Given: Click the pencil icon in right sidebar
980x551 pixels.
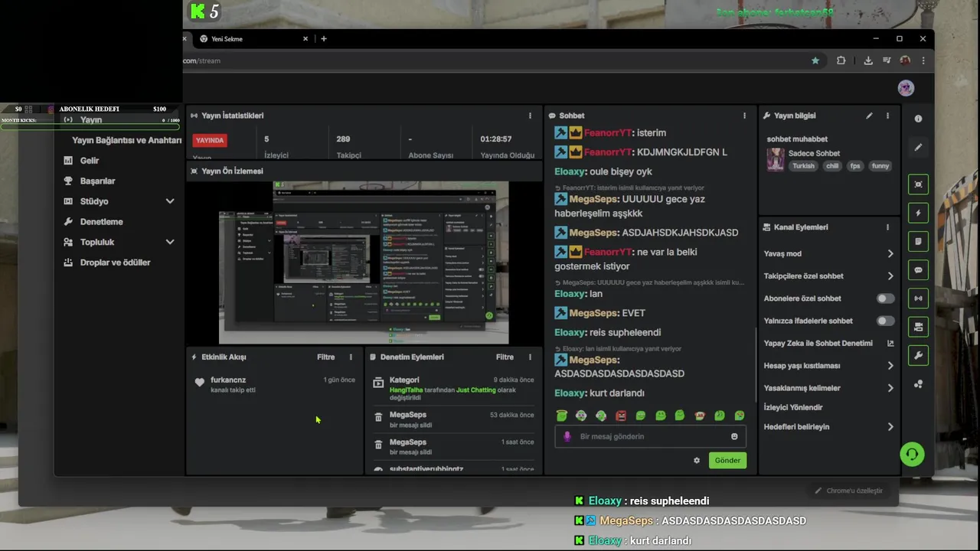Looking at the screenshot, I should pos(918,147).
